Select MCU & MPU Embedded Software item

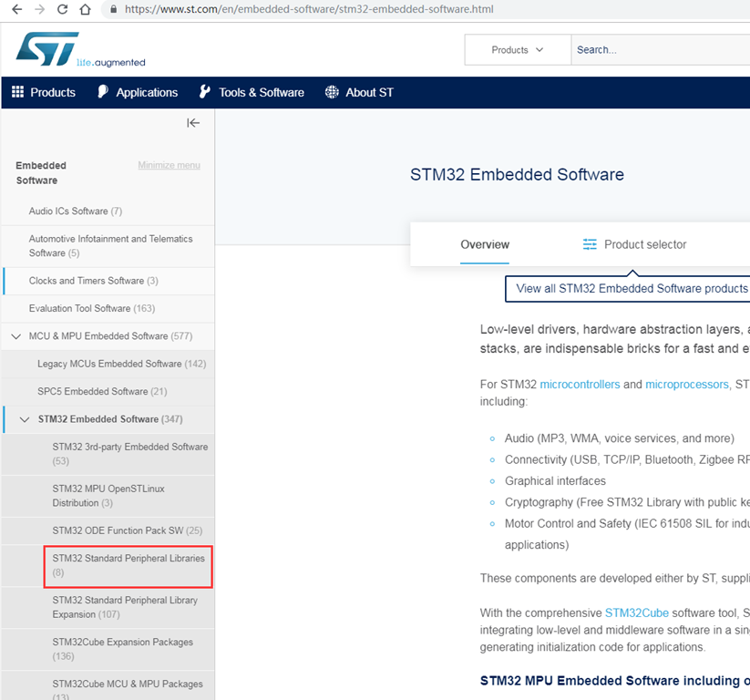pyautogui.click(x=110, y=336)
